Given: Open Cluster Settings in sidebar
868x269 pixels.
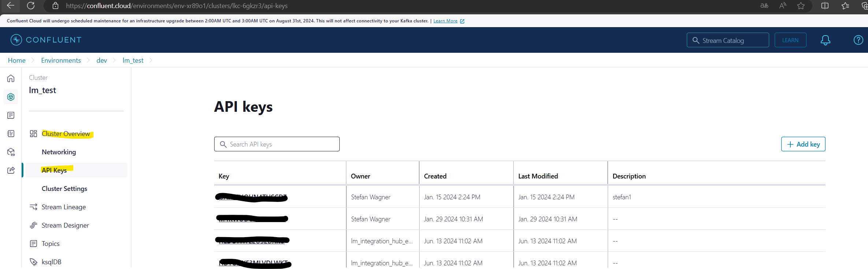Looking at the screenshot, I should coord(64,188).
